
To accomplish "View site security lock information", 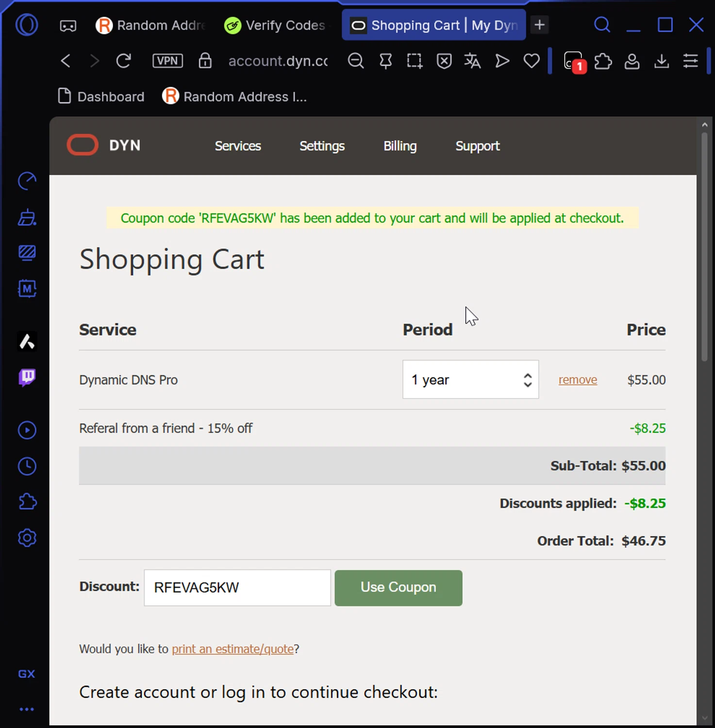I will pos(205,61).
